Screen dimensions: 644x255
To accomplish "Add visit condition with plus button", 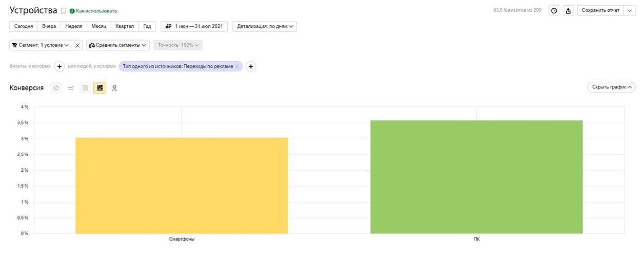I will point(59,66).
